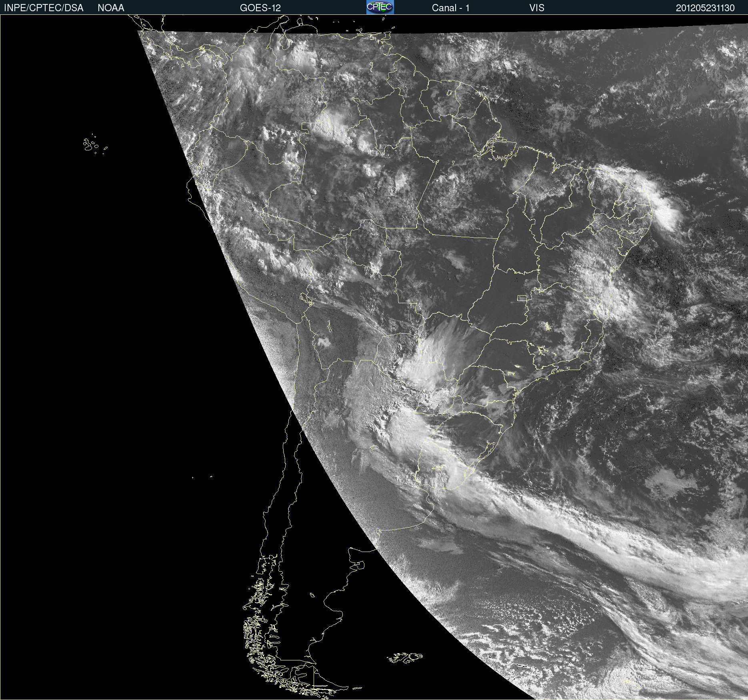Click the CPTEC logo in header
Screen dimensions: 748x700
(x=380, y=7)
